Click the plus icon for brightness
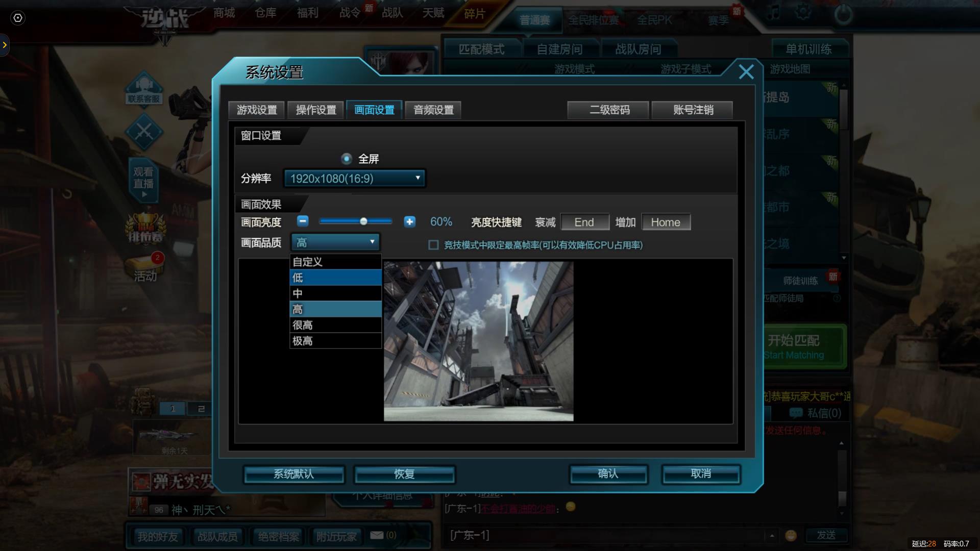The image size is (980, 551). [409, 221]
